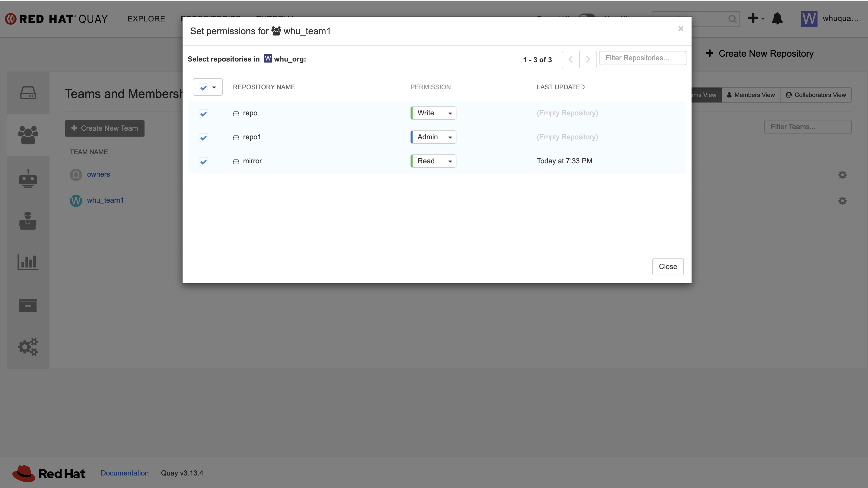This screenshot has width=868, height=488.
Task: Uncheck the repo repository checkbox
Action: coord(203,114)
